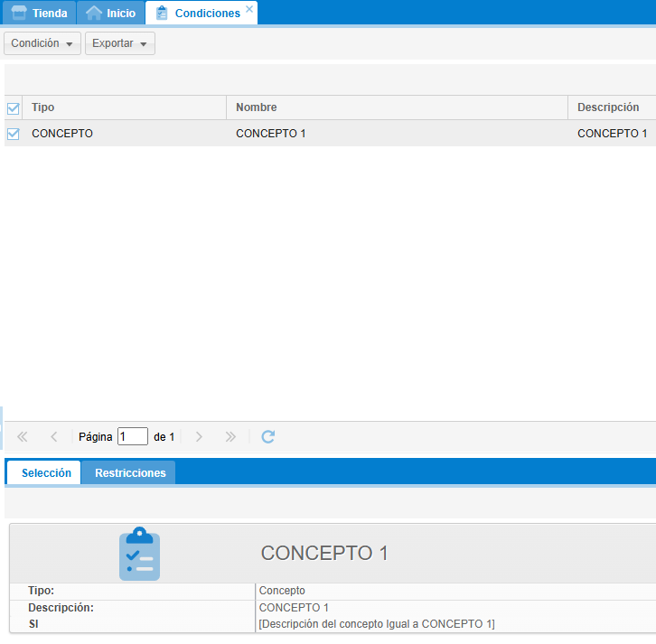Click the Tienda store icon
Image resolution: width=656 pixels, height=644 pixels.
[19, 13]
